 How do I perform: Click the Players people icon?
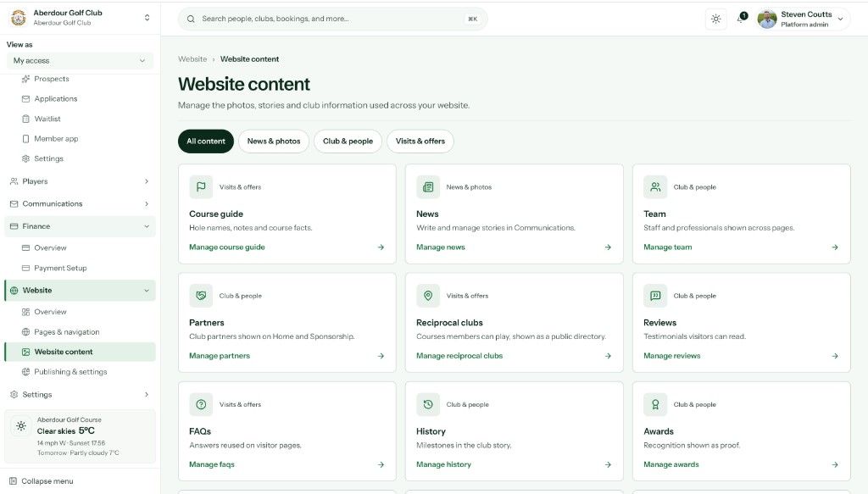pos(14,180)
